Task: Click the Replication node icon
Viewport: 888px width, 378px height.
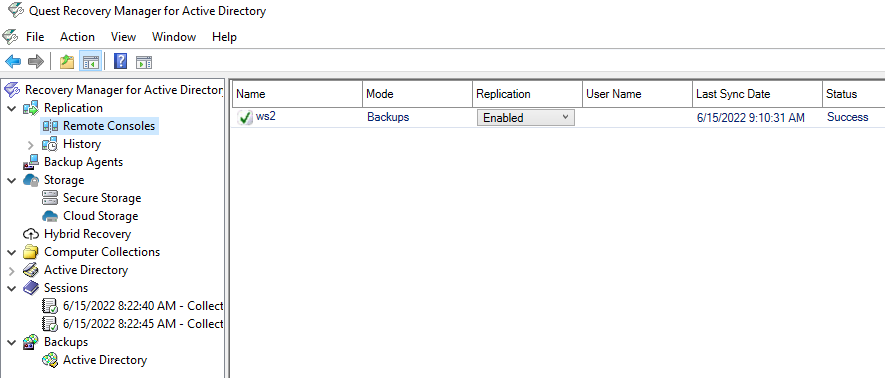Action: point(31,108)
